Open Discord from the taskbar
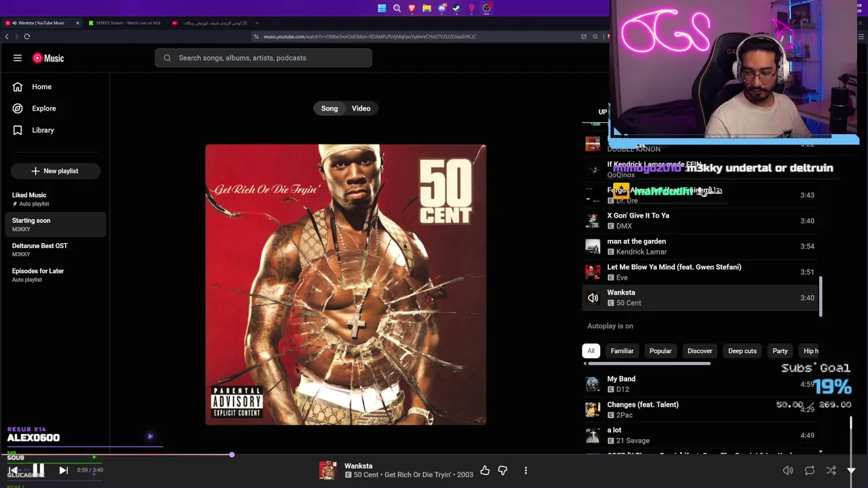Image resolution: width=868 pixels, height=488 pixels. point(441,8)
